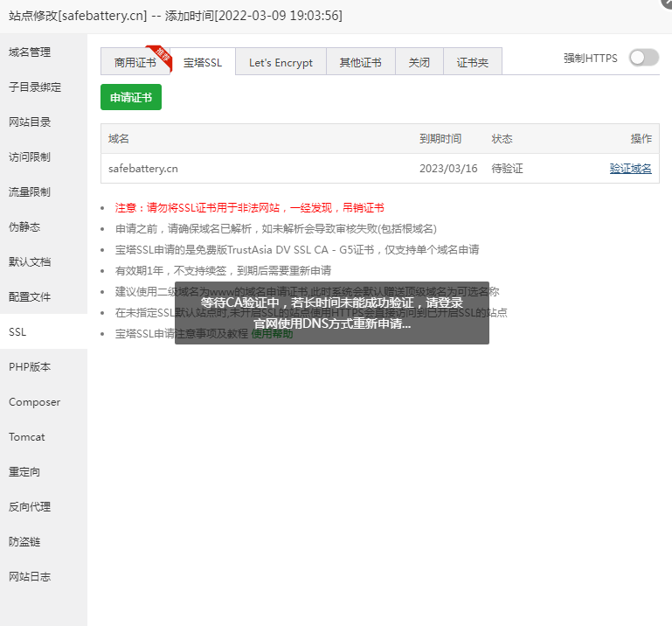This screenshot has width=672, height=626.
Task: Click the safebattery.cn domain cell
Action: pos(143,169)
